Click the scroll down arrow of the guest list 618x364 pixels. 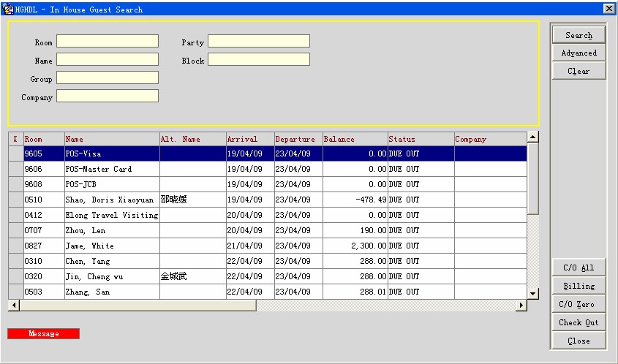coord(532,293)
